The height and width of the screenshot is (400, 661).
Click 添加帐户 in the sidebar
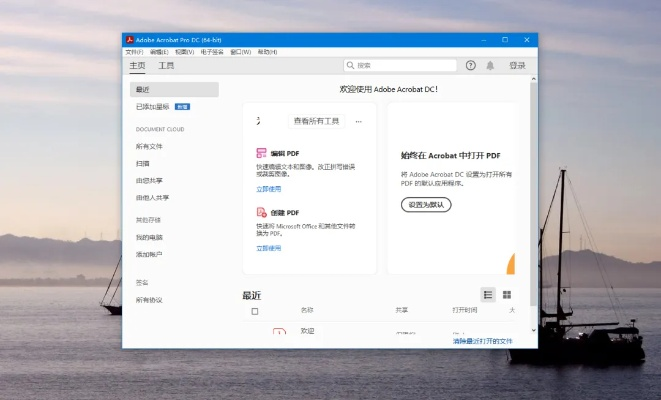(x=149, y=255)
